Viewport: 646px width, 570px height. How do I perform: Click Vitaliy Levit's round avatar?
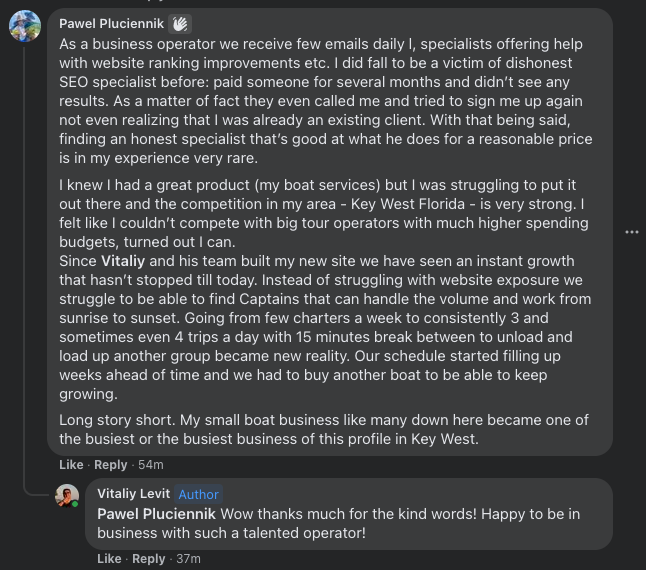(67, 495)
